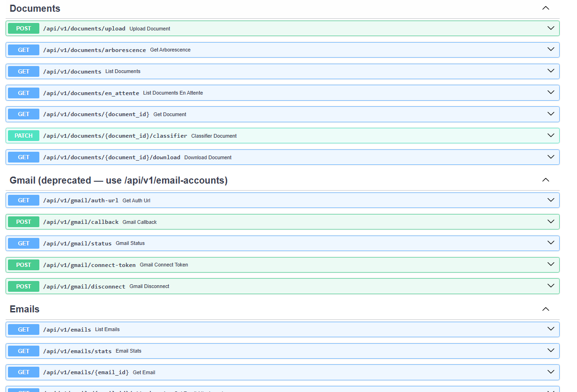This screenshot has width=577, height=392.
Task: Click POST badge for documents upload
Action: coord(23,29)
